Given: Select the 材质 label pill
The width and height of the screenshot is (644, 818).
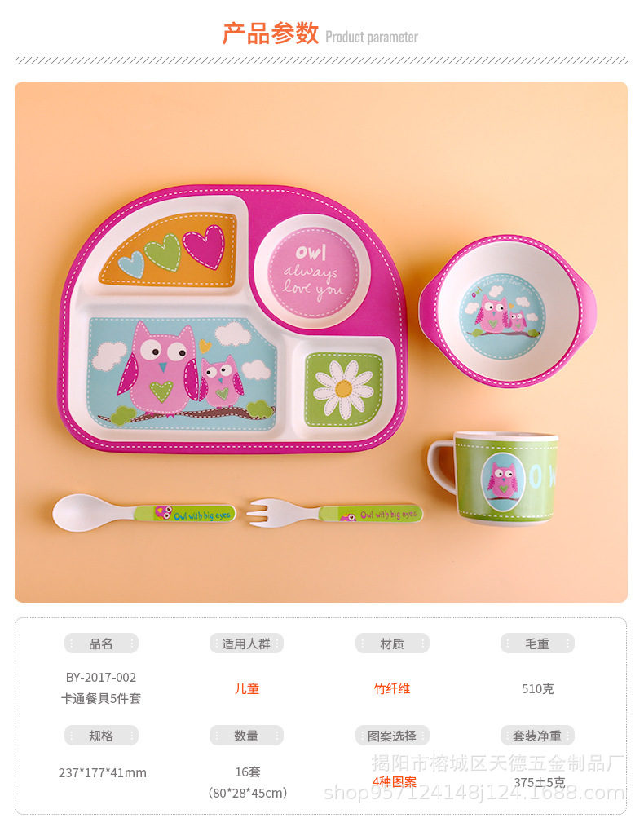Looking at the screenshot, I should pyautogui.click(x=392, y=643).
